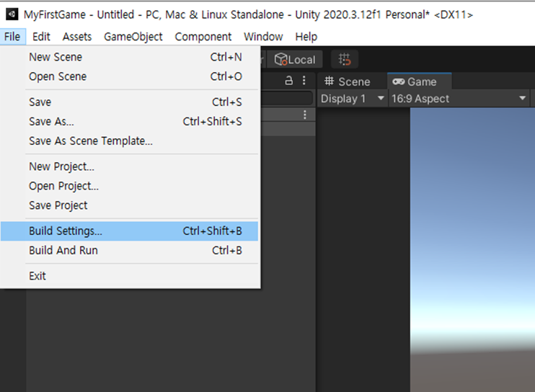Open the Component menu
This screenshot has width=535, height=392.
(203, 37)
